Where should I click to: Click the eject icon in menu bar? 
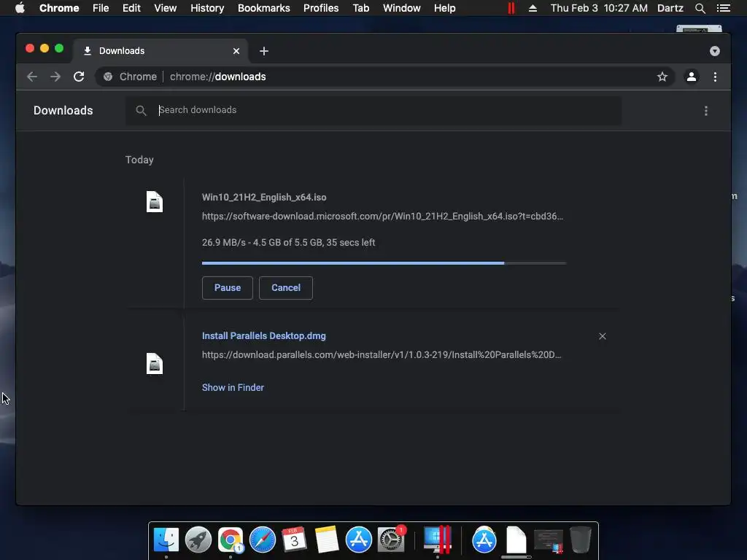[x=533, y=8]
